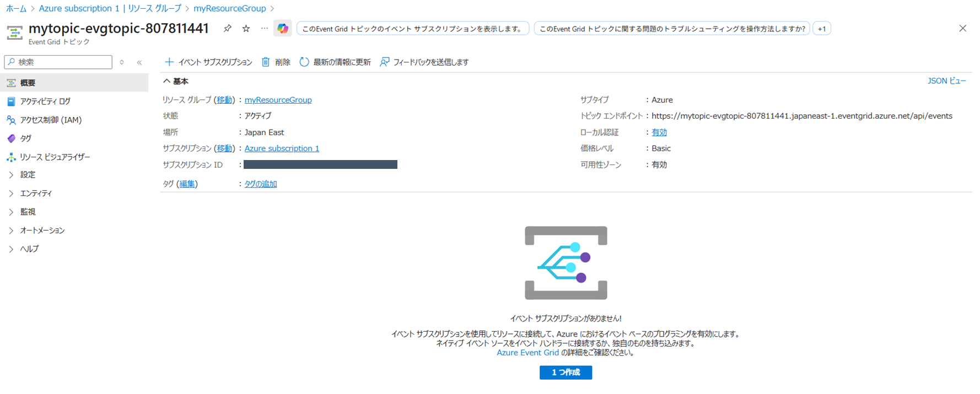980x394 pixels.
Task: Collapse the sidebar with the double chevron
Action: pyautogui.click(x=139, y=62)
